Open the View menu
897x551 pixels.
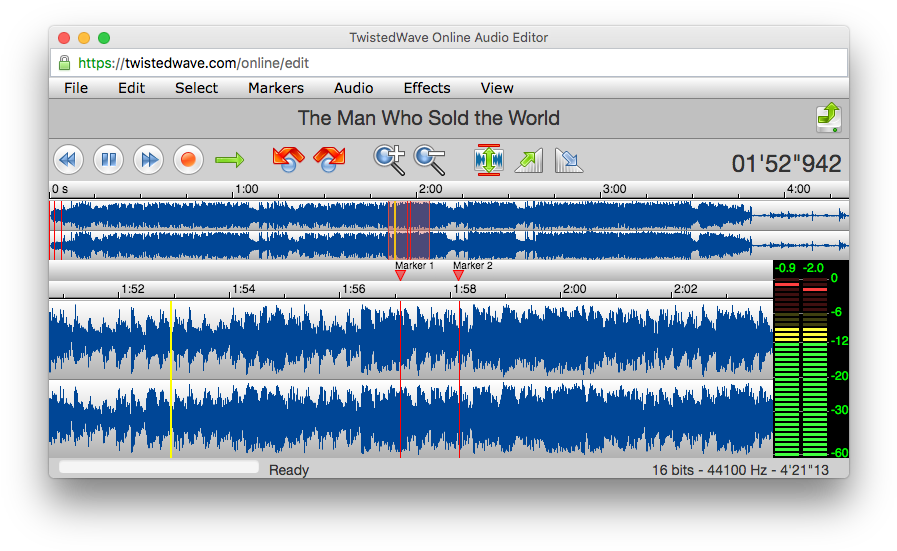coord(497,88)
